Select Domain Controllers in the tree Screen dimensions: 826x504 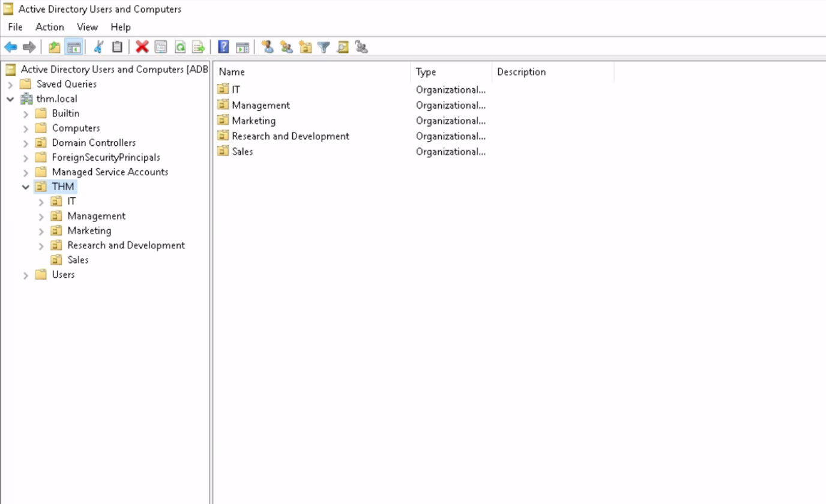click(x=94, y=143)
